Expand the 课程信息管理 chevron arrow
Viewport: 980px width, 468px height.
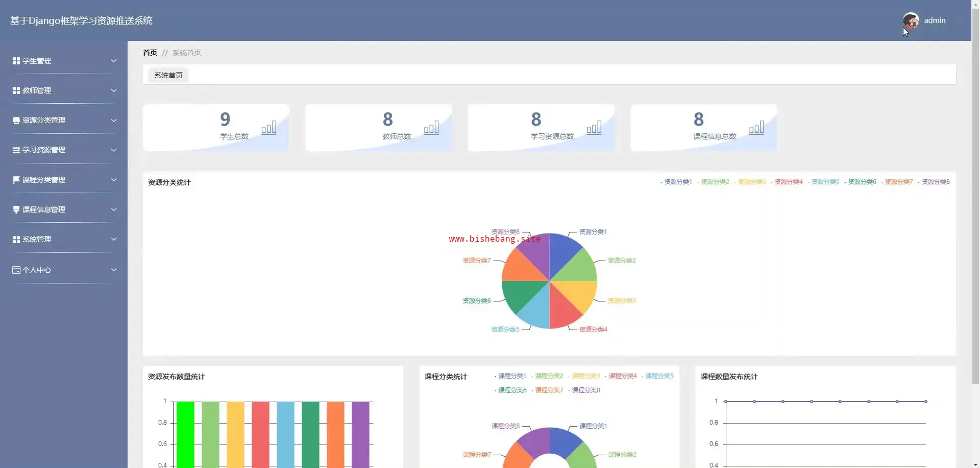114,209
